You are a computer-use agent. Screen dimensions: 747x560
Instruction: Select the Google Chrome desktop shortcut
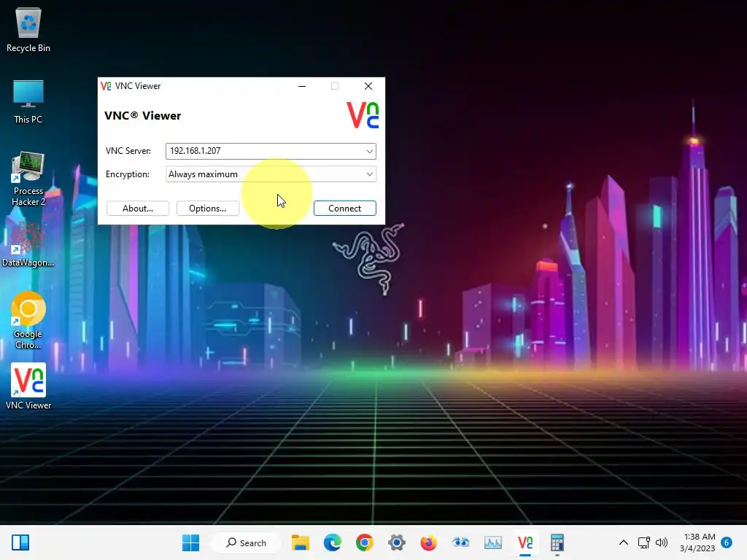click(28, 321)
